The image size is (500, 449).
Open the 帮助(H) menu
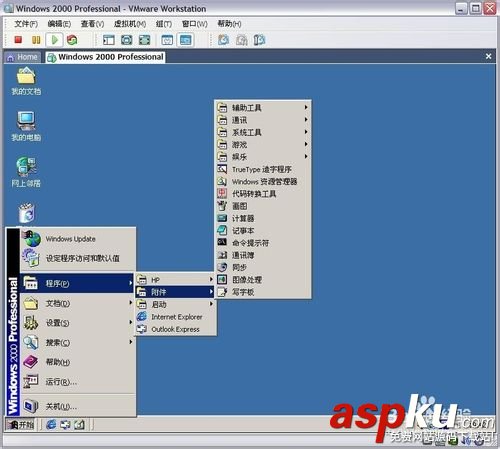click(x=229, y=24)
